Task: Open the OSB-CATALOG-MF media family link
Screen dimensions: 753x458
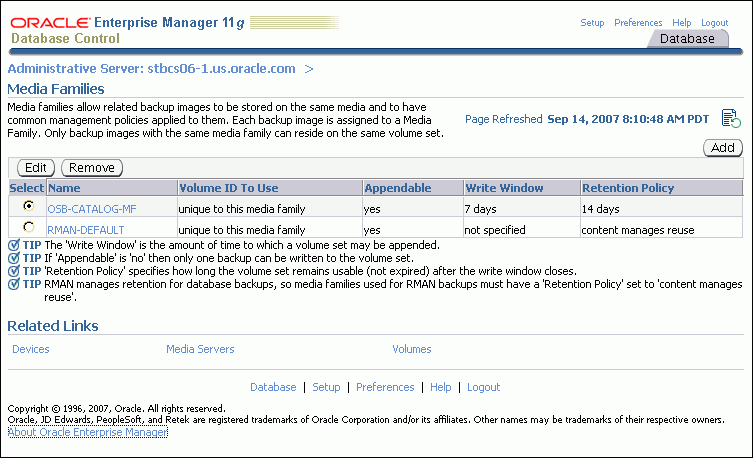Action: point(92,209)
